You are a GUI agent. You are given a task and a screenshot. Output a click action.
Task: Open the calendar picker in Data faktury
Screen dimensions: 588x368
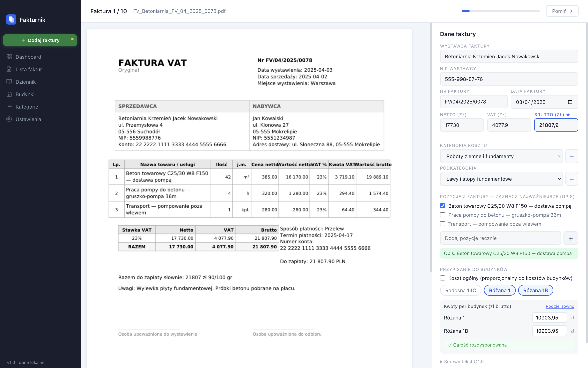coord(570,102)
